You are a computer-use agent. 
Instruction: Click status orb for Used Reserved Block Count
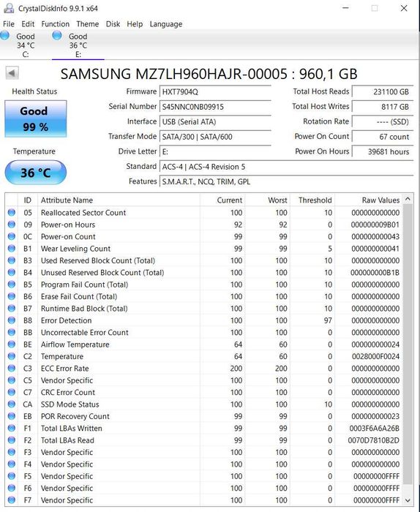(12, 260)
